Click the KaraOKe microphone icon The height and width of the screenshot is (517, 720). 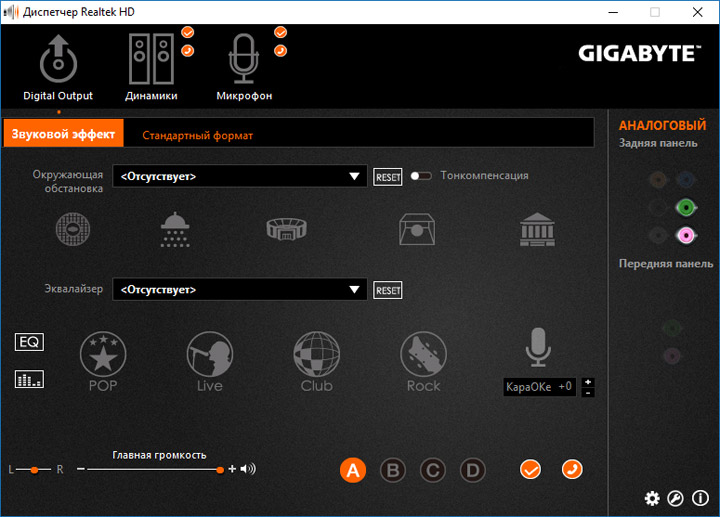pos(538,347)
